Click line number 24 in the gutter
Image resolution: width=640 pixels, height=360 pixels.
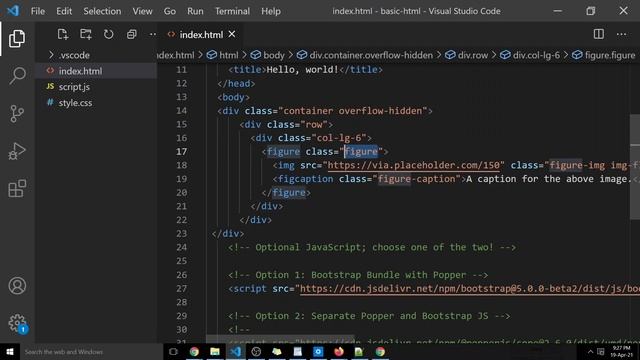[182, 247]
